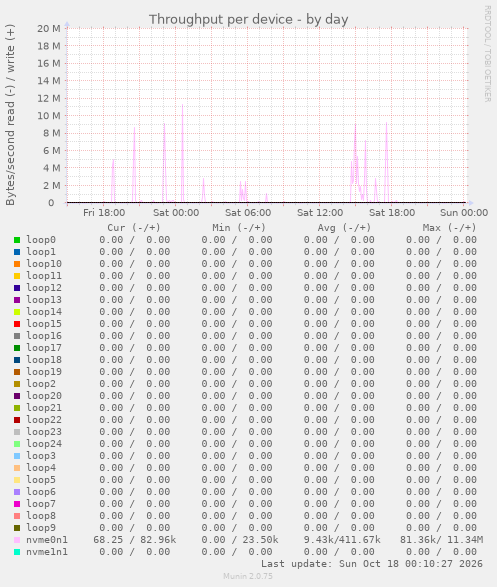Click the loop10 orange color swatch
Viewport: 497px width, 587px height.
tap(17, 264)
